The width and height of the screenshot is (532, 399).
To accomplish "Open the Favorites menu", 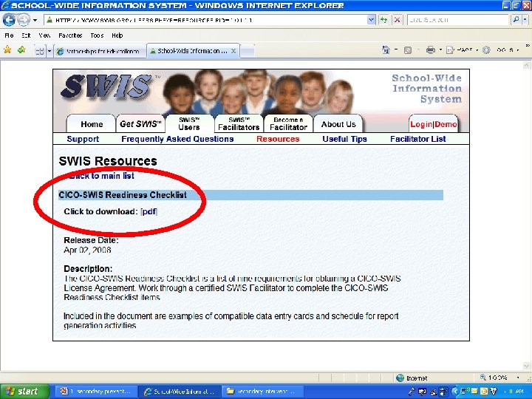I will pyautogui.click(x=70, y=35).
